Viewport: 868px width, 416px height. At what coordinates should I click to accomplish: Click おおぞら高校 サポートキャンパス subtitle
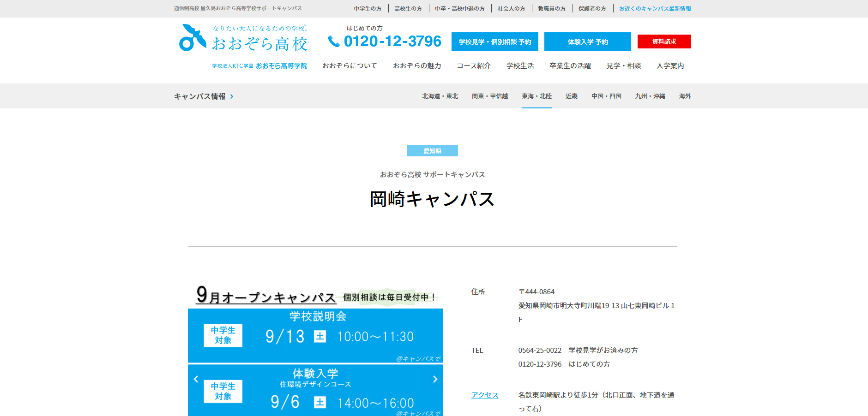[x=433, y=174]
